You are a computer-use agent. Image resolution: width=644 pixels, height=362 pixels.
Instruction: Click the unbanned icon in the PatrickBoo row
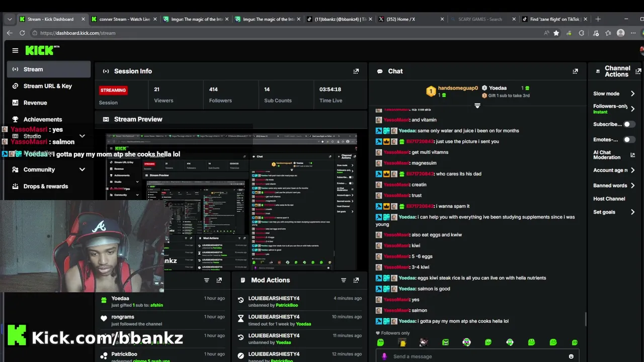point(240,301)
